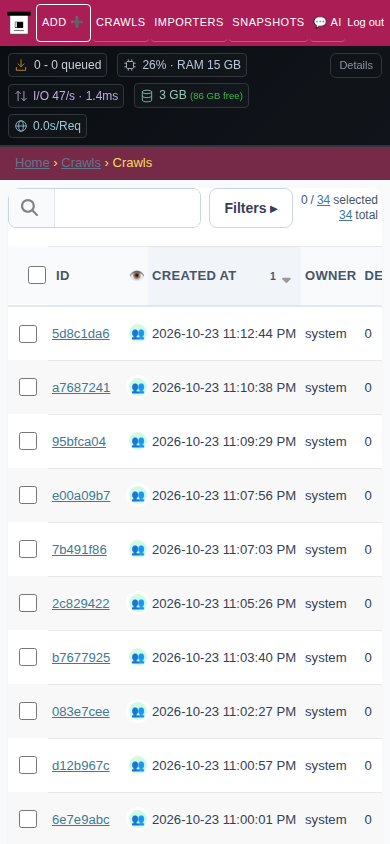Select checkbox for crawl 7b491f86

pos(28,549)
